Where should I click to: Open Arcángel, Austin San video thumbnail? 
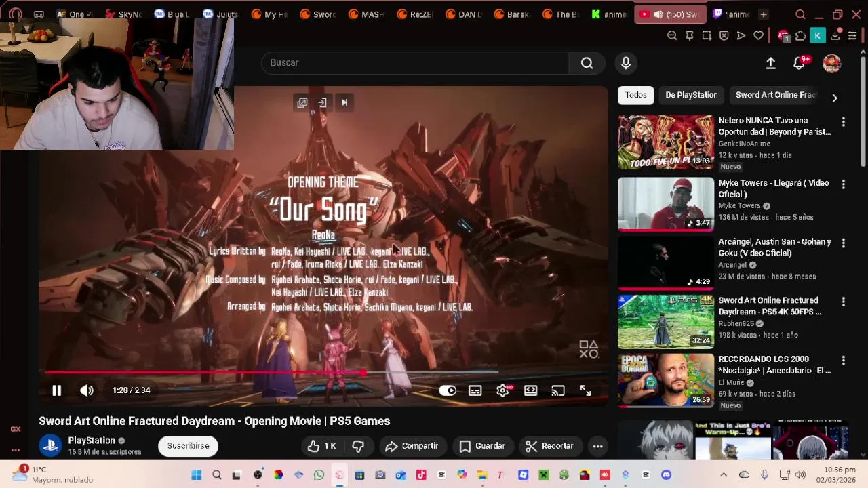(x=666, y=263)
